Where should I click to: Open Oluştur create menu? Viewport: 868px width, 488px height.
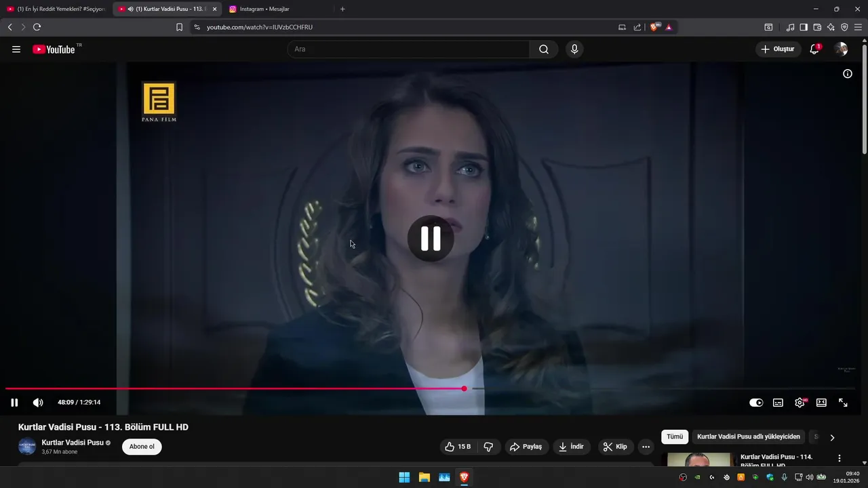tap(778, 49)
